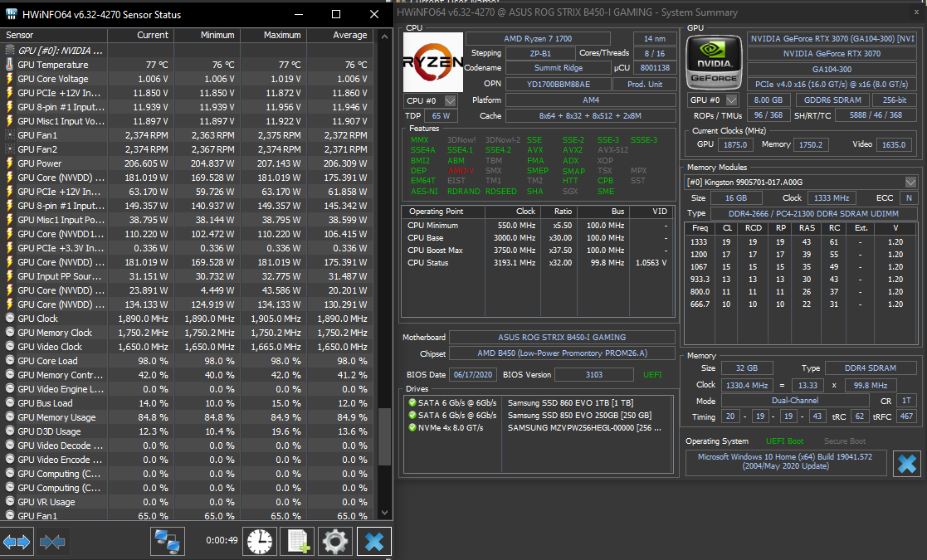Click green check icon for Samsung SSD 850 EVO
Image resolution: width=927 pixels, height=560 pixels.
point(412,415)
